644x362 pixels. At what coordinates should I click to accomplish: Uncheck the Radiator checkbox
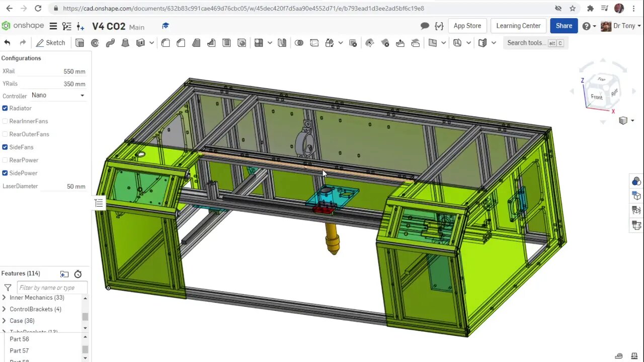pyautogui.click(x=5, y=108)
